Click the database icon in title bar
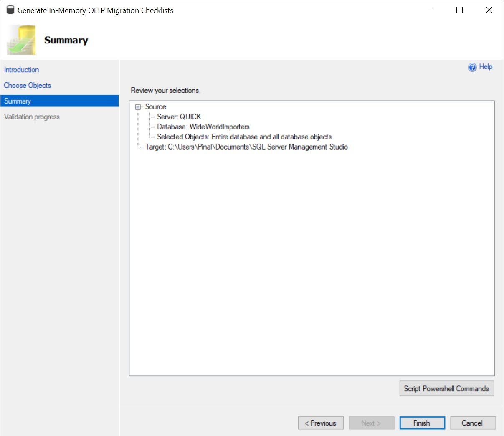504x436 pixels. coord(10,10)
